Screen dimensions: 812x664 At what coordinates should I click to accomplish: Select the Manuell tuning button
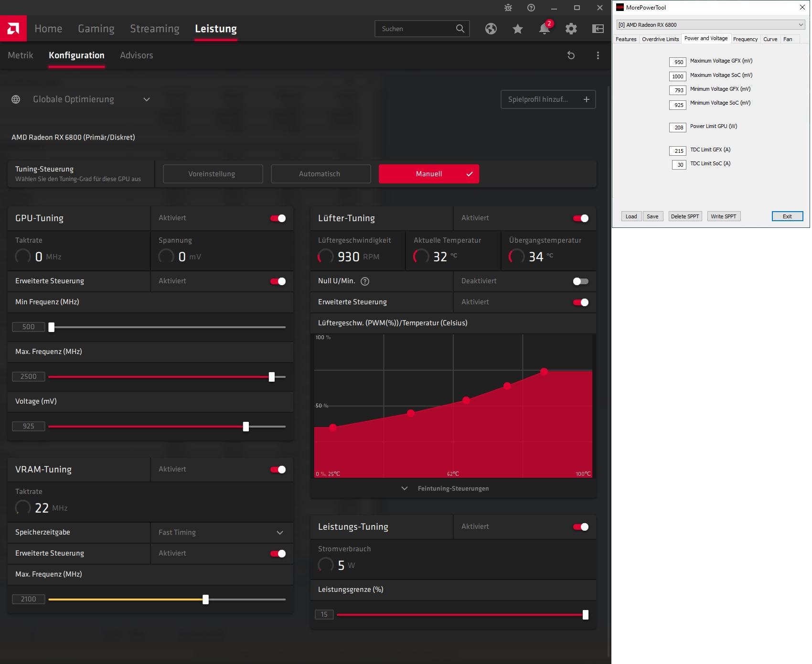click(x=429, y=174)
